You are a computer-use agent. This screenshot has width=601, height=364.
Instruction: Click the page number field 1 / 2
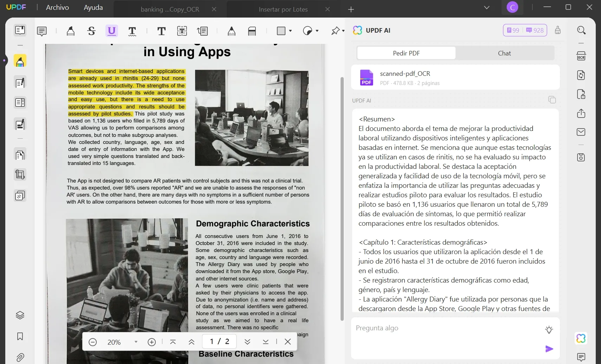[219, 342]
